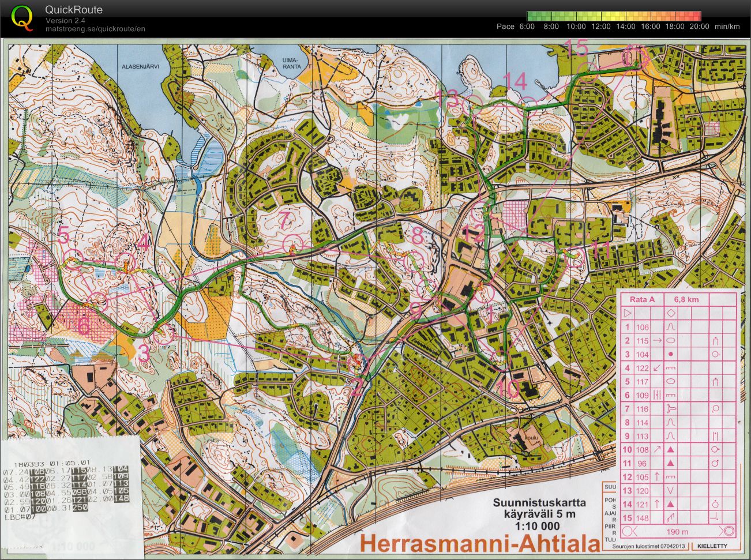Viewport: 751px width, 560px height.
Task: Click the V symbol in row 13
Action: coord(671,491)
